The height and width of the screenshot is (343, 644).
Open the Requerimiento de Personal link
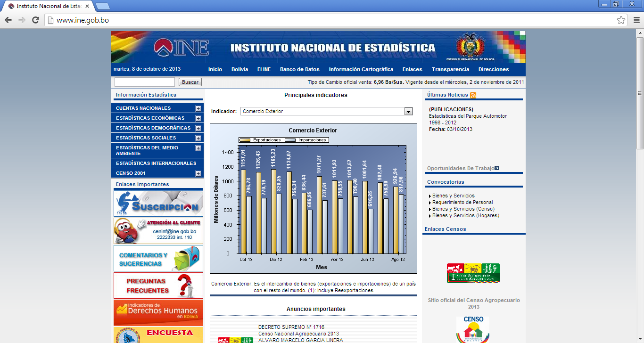(462, 202)
